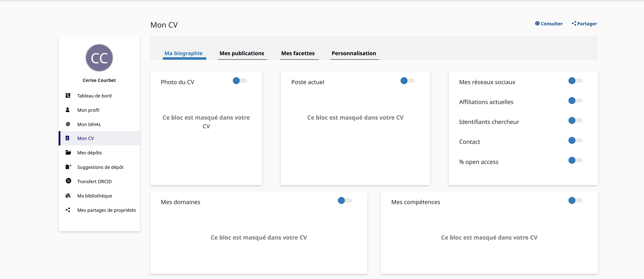Click the Mes partages de propriétés share icon
Screen dimensions: 644x279
pyautogui.click(x=68, y=210)
